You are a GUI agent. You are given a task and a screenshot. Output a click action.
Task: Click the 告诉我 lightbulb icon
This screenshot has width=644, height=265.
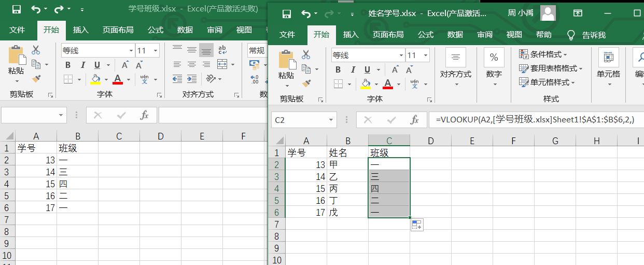pos(571,35)
